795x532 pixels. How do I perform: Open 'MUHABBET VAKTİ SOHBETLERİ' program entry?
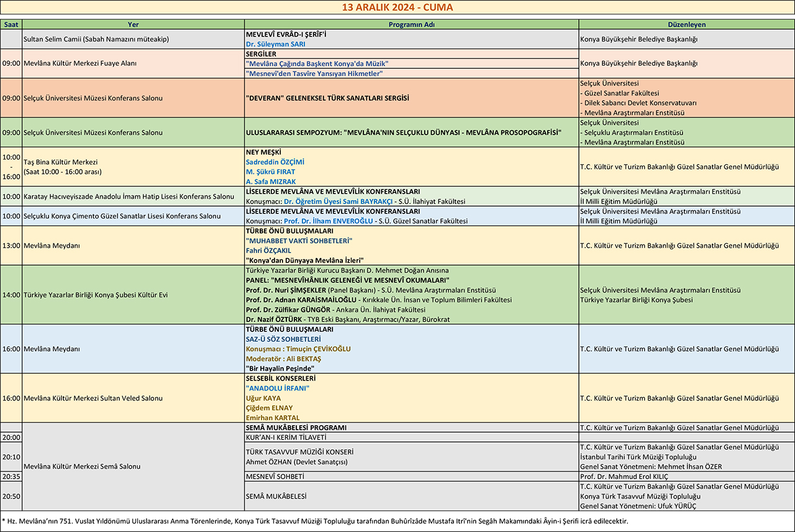point(299,241)
